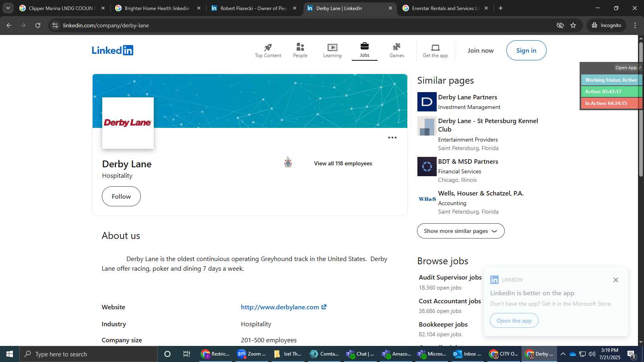Screen dimensions: 644x362
Task: Click the Get the app laptop icon
Action: pos(435,47)
